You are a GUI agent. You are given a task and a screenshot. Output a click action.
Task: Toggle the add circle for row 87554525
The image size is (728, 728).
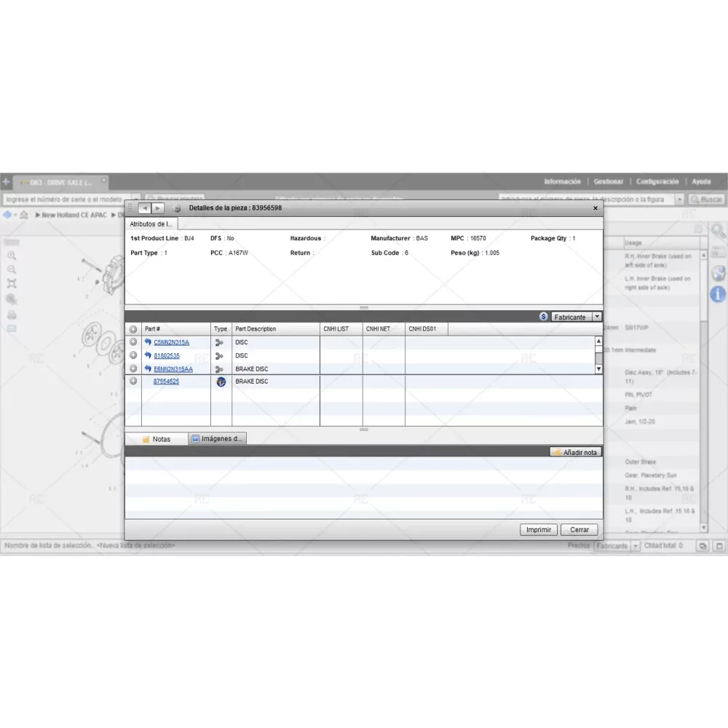click(133, 381)
